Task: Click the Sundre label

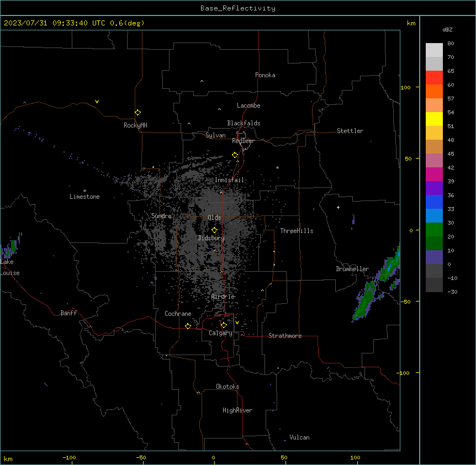Action: tap(161, 216)
